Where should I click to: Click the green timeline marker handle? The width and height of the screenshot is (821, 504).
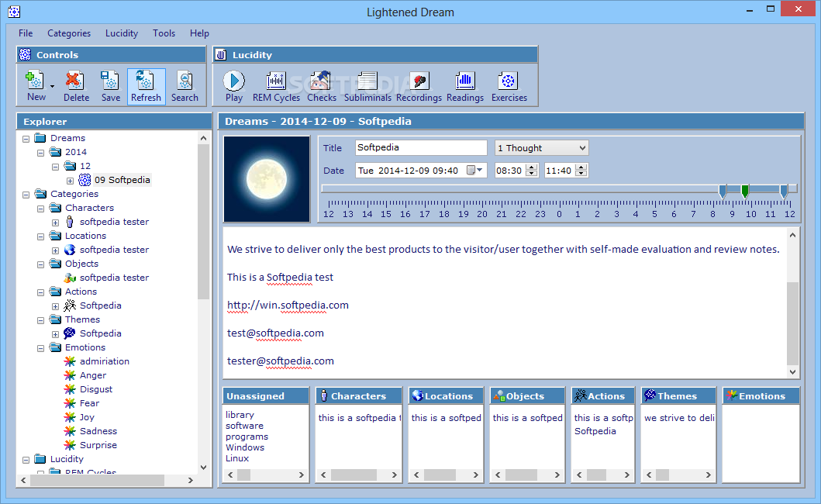tap(745, 191)
